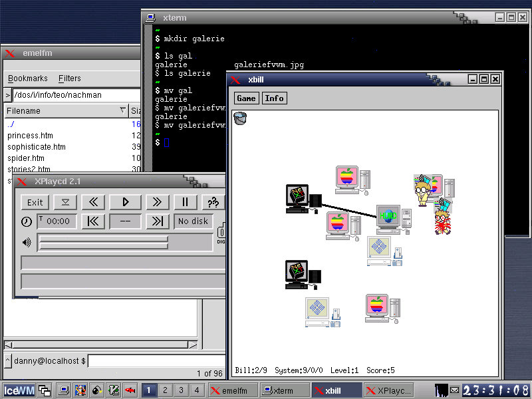The height and width of the screenshot is (399, 532).
Task: Fast-forward the CD in XPlaycd
Action: (157, 202)
